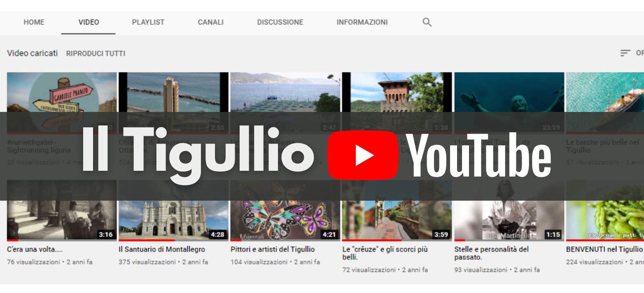644x293 pixels.
Task: Switch to the HOME tab
Action: click(x=34, y=22)
